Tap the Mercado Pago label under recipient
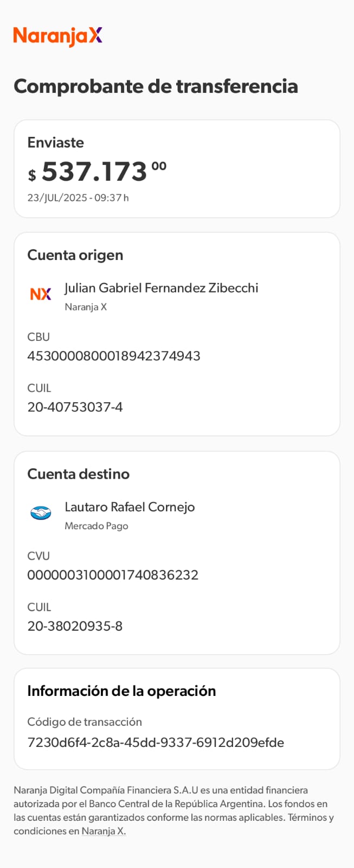The width and height of the screenshot is (354, 868). click(x=96, y=525)
